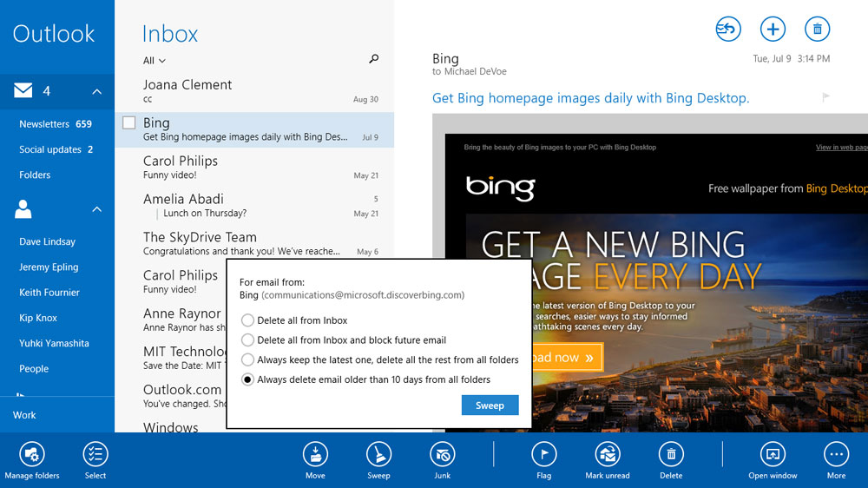Check the Bing message checkbox
The image size is (868, 488).
pyautogui.click(x=129, y=123)
